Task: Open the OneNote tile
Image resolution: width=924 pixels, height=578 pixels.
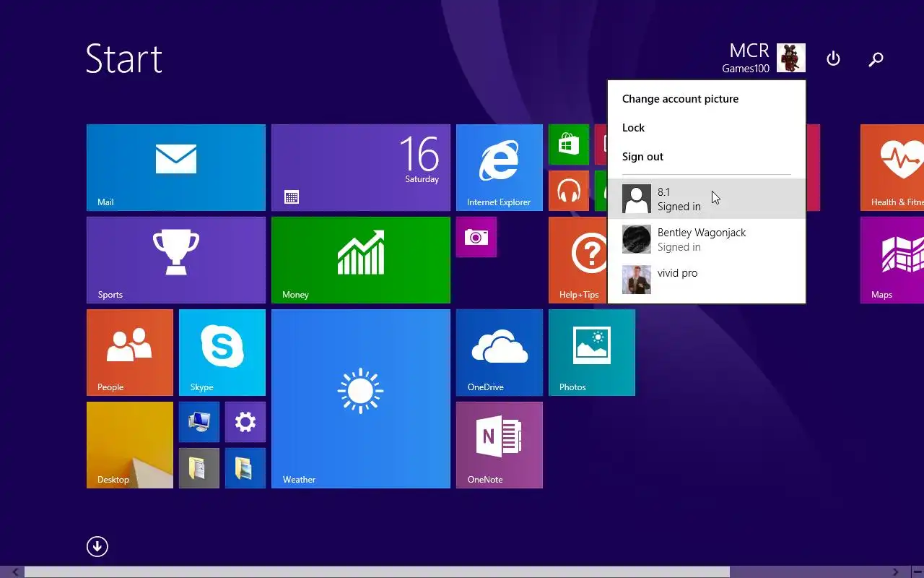Action: click(500, 445)
